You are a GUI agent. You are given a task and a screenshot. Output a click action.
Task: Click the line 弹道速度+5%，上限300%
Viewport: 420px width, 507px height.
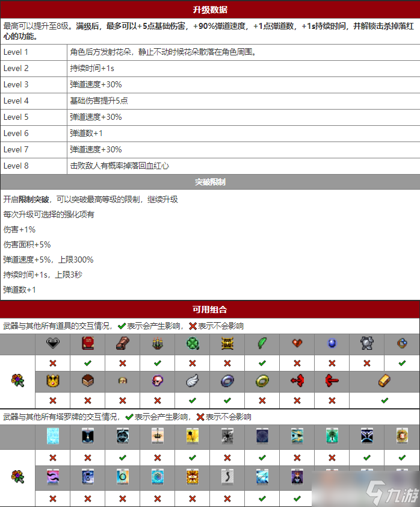pyautogui.click(x=49, y=260)
